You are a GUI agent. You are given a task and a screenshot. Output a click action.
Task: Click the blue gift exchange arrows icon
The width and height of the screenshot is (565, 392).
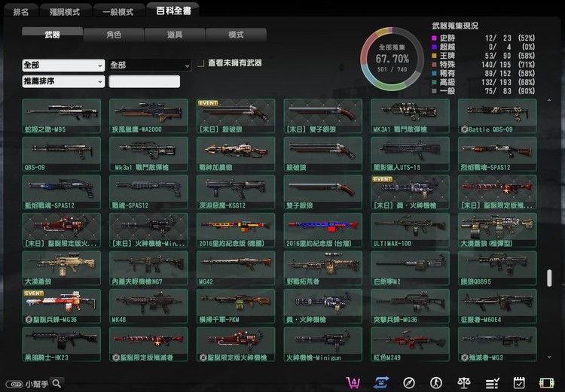(x=381, y=383)
